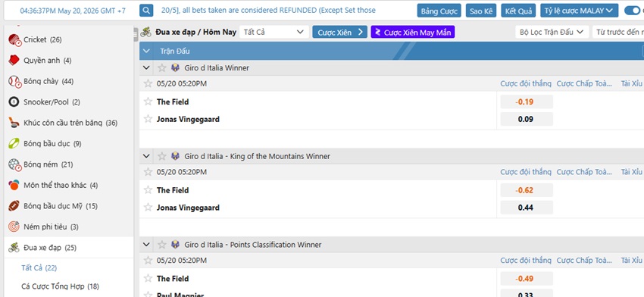This screenshot has height=297, width=644.
Task: Select Khúc côn cầu trên băng (36)
Action: (x=69, y=123)
